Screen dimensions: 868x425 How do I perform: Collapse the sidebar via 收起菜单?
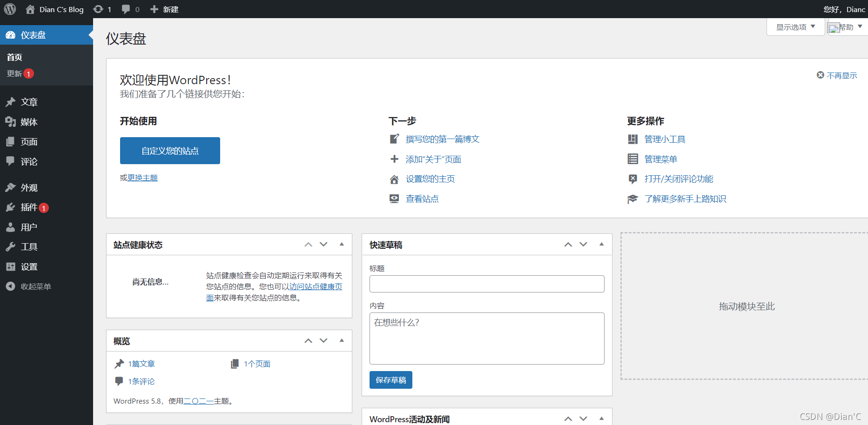(x=47, y=286)
